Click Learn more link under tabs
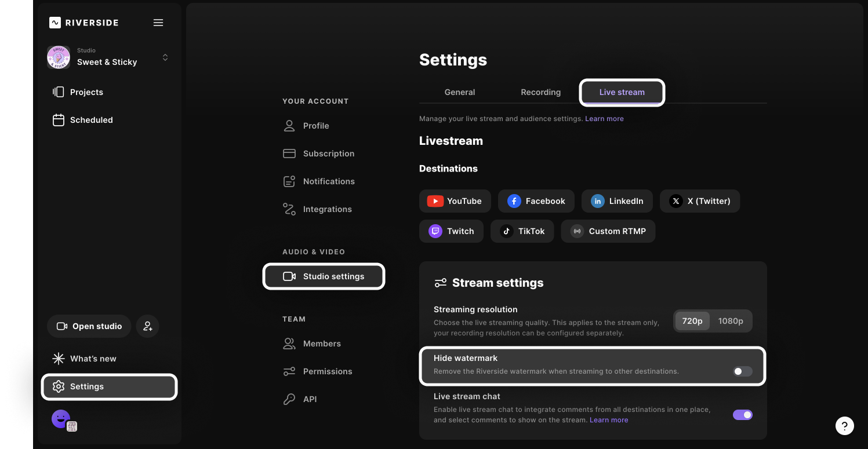This screenshot has height=449, width=868. pos(604,119)
